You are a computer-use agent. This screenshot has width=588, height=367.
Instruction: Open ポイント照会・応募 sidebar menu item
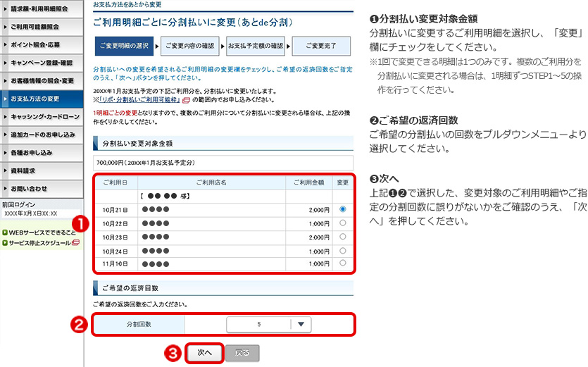coord(42,44)
